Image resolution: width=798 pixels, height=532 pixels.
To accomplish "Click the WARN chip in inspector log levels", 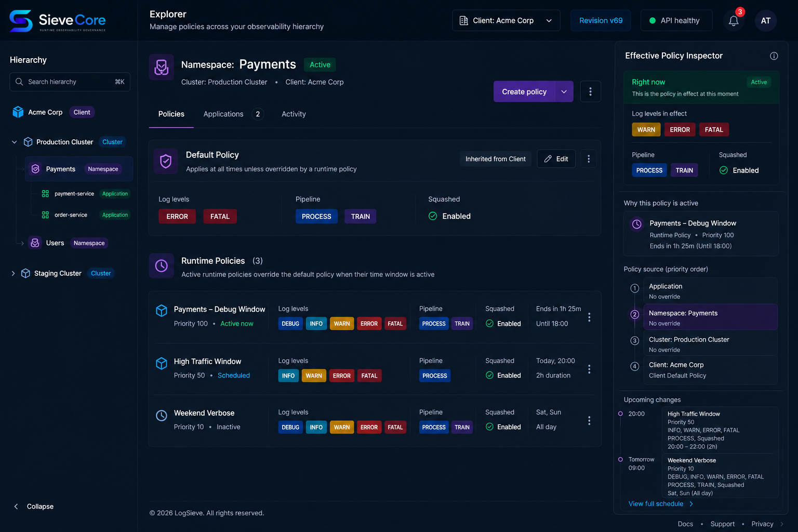I will [646, 130].
